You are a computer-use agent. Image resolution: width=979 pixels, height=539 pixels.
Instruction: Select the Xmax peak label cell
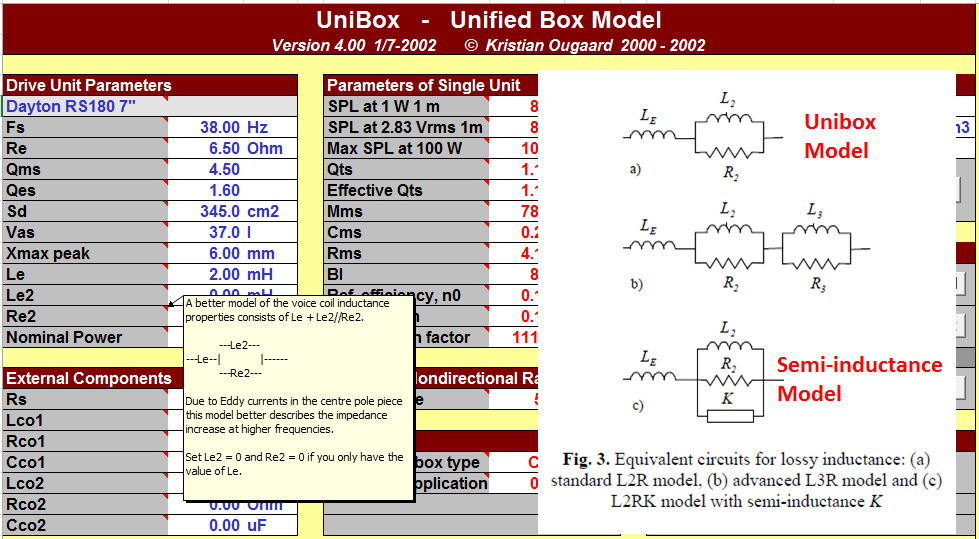86,254
